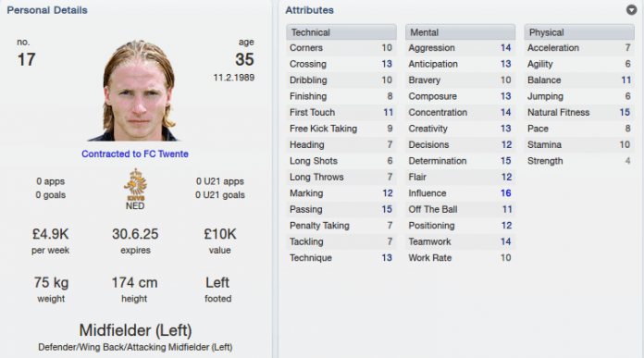Click the Determination attribute value
The image size is (644, 358).
[505, 161]
